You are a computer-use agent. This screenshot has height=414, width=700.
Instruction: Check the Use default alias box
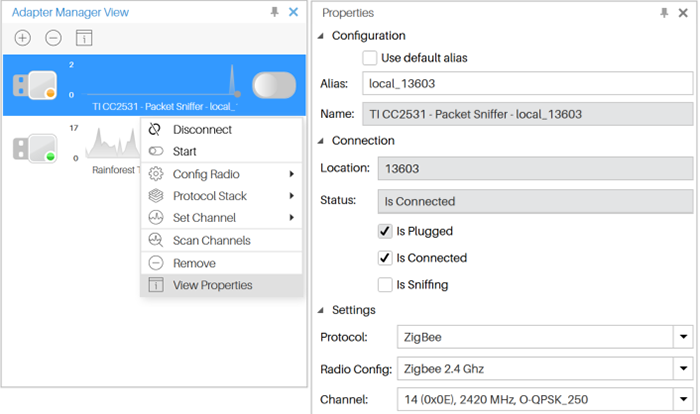click(370, 58)
